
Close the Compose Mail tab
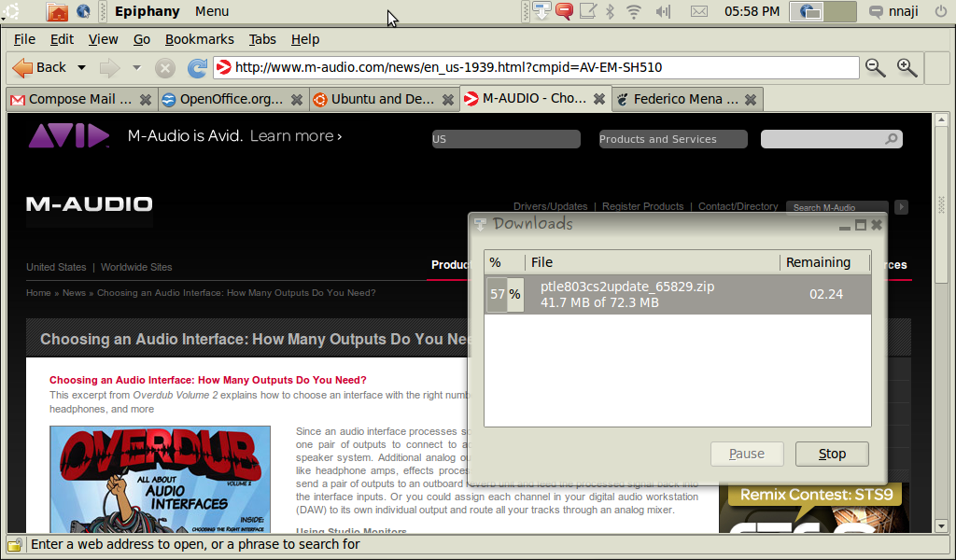pyautogui.click(x=145, y=99)
